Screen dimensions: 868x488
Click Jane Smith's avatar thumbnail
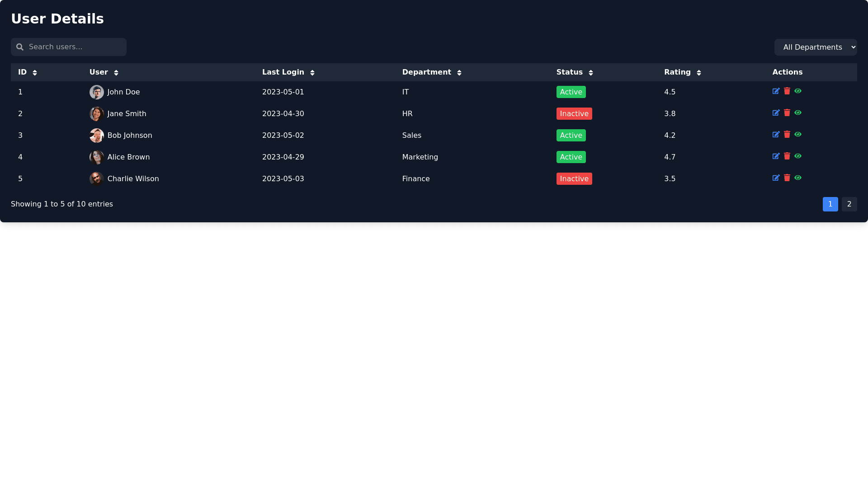coord(97,114)
